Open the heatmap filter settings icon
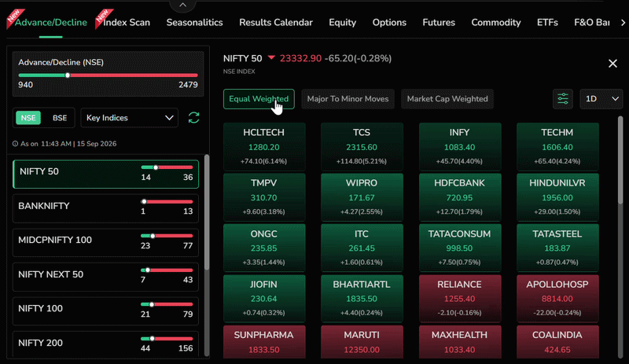This screenshot has width=629, height=364. pyautogui.click(x=563, y=99)
